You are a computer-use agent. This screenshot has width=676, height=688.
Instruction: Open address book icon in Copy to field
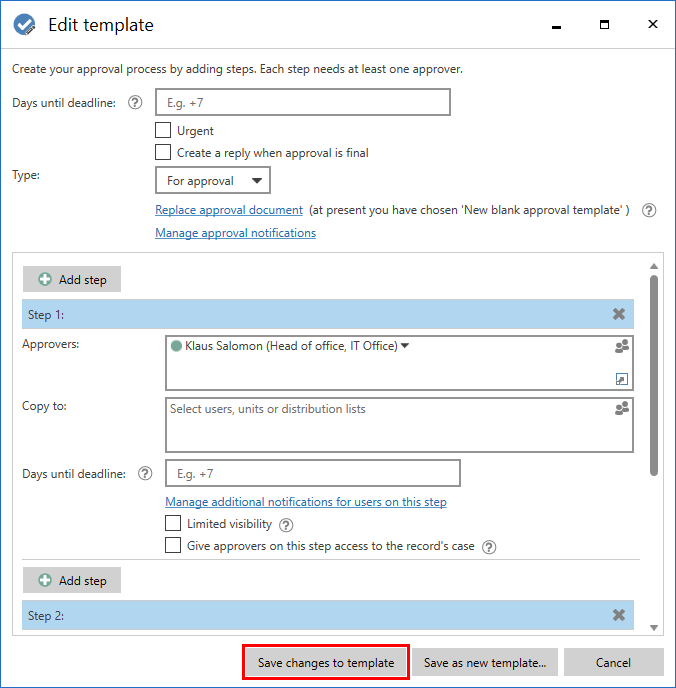click(622, 408)
